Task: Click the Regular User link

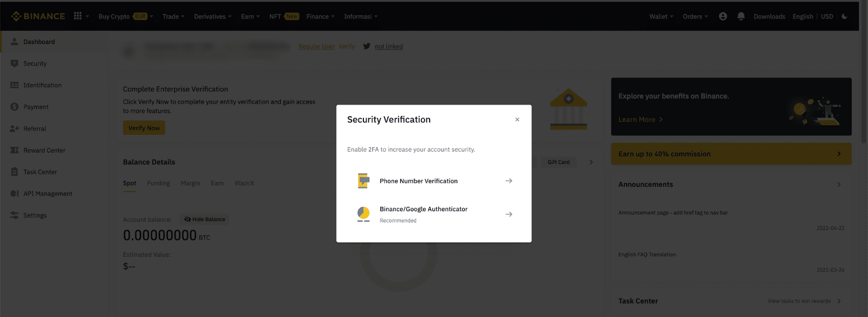Action: tap(317, 47)
